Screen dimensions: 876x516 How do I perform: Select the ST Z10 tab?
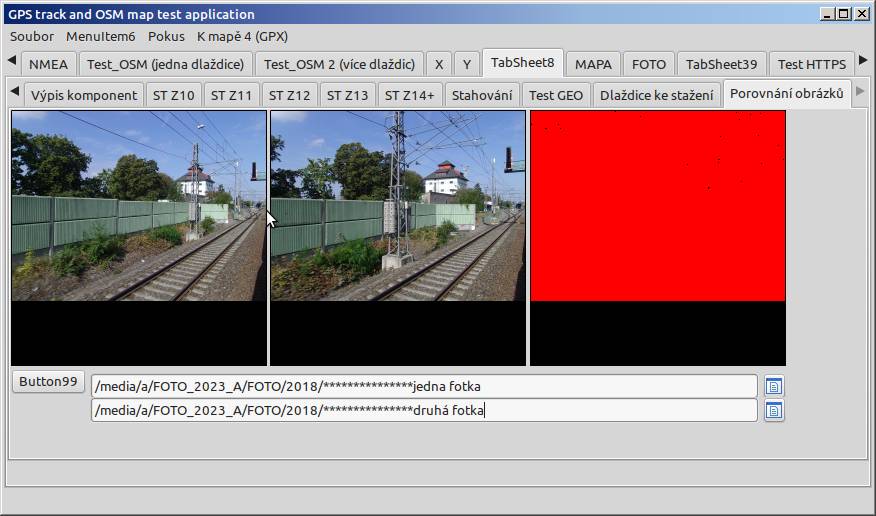(174, 95)
